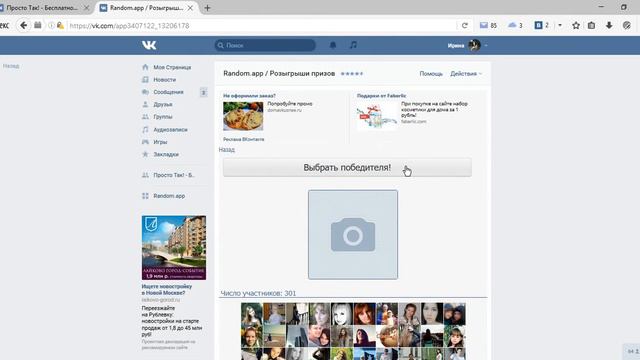Viewport: 640px width, 360px height.
Task: Open the Ирина profile dropdown menu
Action: pos(468,45)
